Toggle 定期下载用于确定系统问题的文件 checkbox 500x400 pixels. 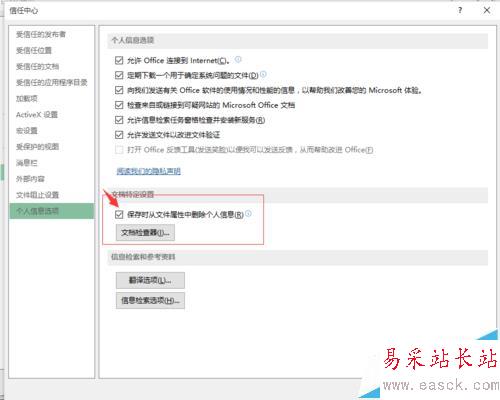(119, 75)
